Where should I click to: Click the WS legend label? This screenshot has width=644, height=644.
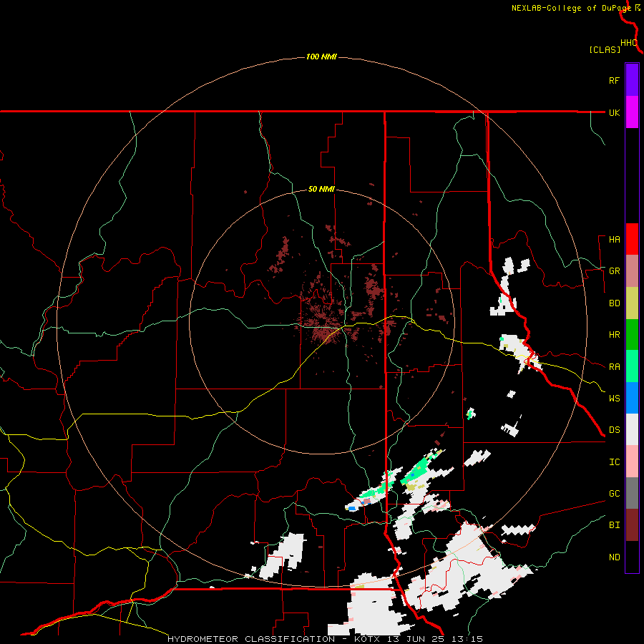[614, 399]
